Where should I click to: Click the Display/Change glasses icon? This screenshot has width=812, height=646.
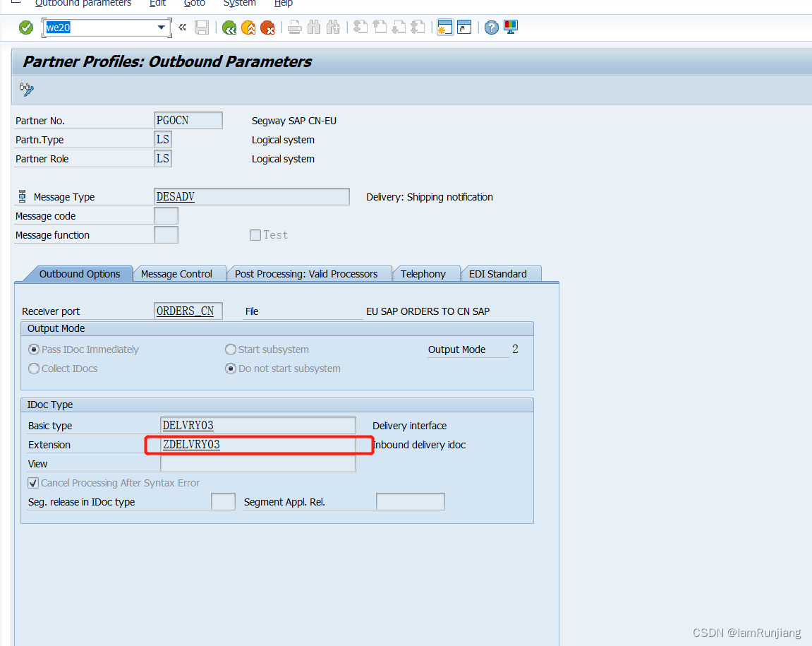pos(26,90)
